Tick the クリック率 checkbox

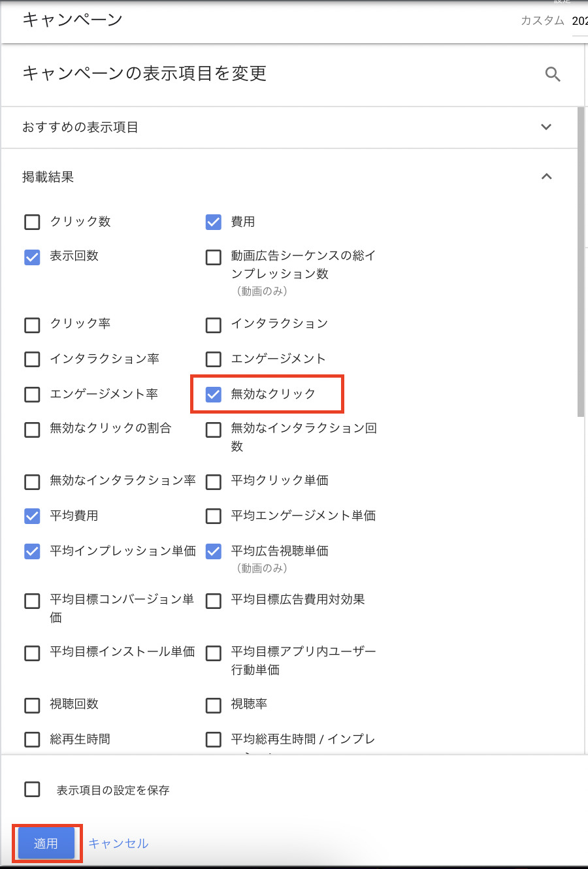coord(32,325)
